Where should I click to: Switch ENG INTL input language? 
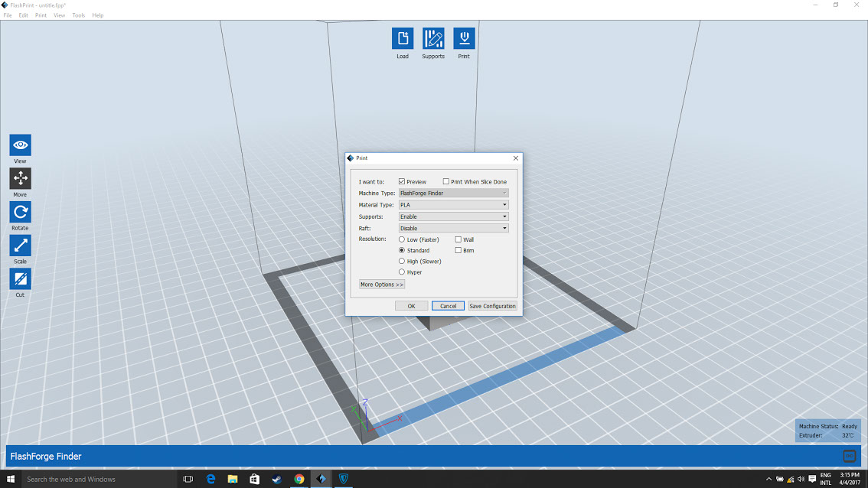(825, 479)
